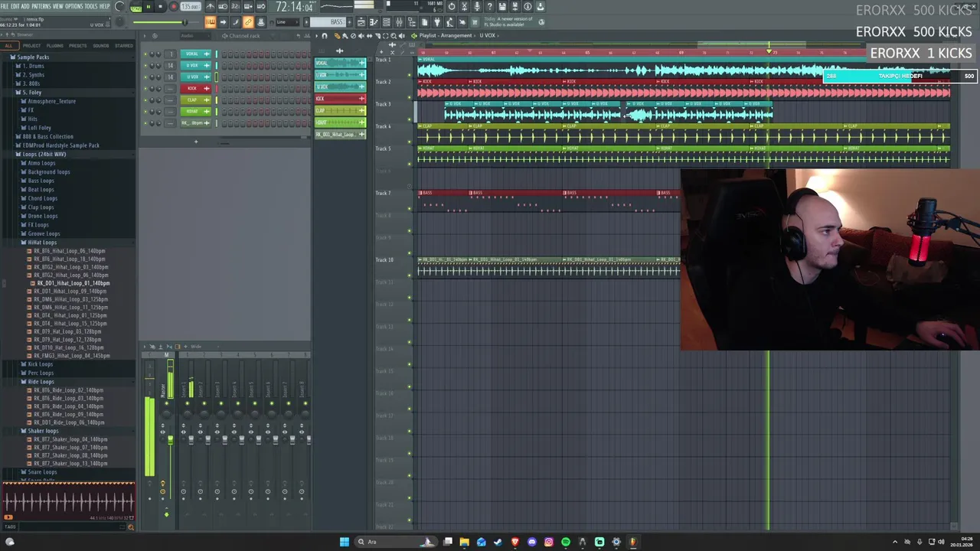Toggle mute LED for VOKAL channel
Screen dimensions: 980x551
[x=145, y=54]
